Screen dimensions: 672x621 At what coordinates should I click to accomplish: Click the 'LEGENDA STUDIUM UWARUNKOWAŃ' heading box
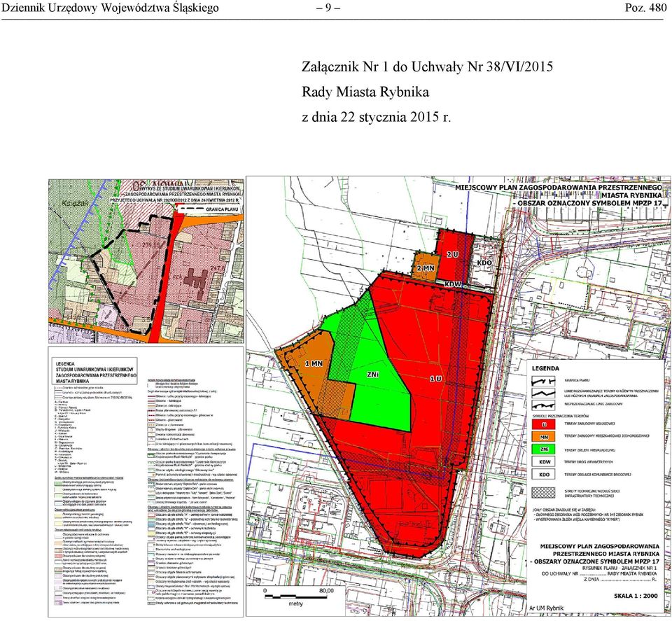pos(94,371)
